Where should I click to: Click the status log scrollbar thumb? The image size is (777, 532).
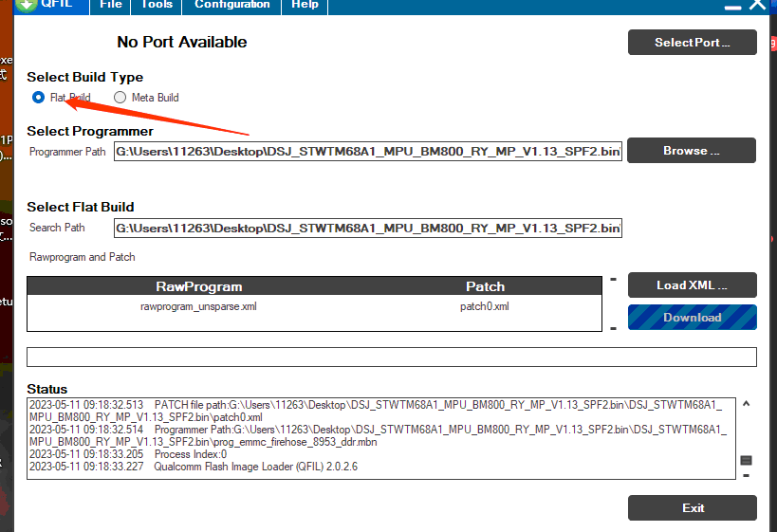click(x=746, y=461)
